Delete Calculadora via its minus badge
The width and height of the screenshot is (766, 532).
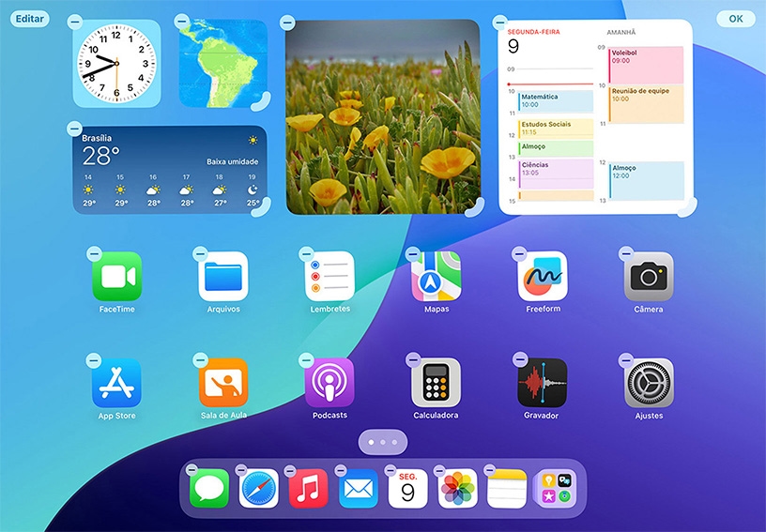coord(413,360)
